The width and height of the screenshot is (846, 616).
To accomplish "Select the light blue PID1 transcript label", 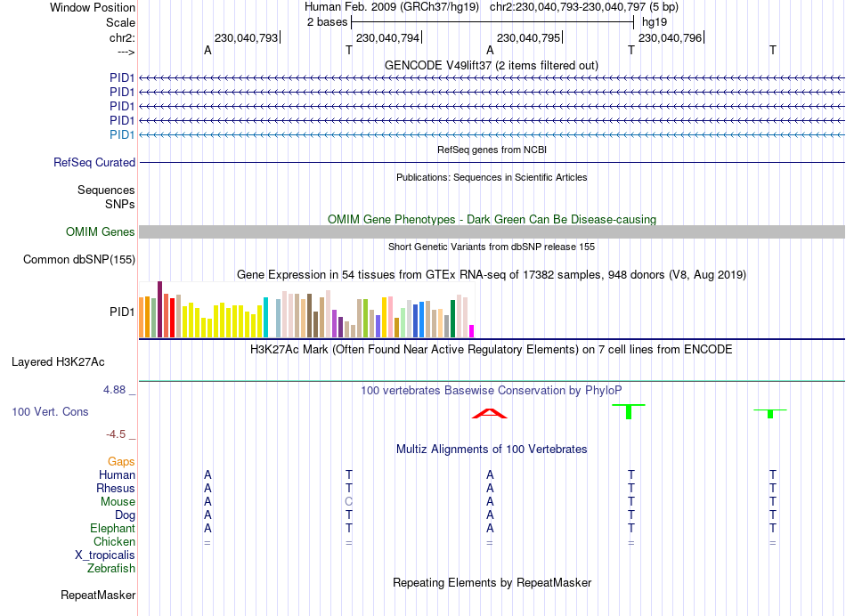I will 122,134.
